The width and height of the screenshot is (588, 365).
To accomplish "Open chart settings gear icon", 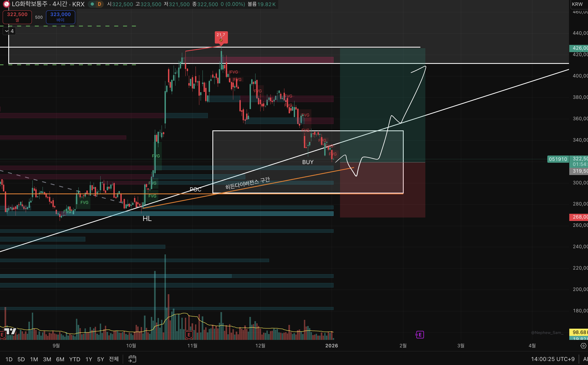I will (583, 346).
